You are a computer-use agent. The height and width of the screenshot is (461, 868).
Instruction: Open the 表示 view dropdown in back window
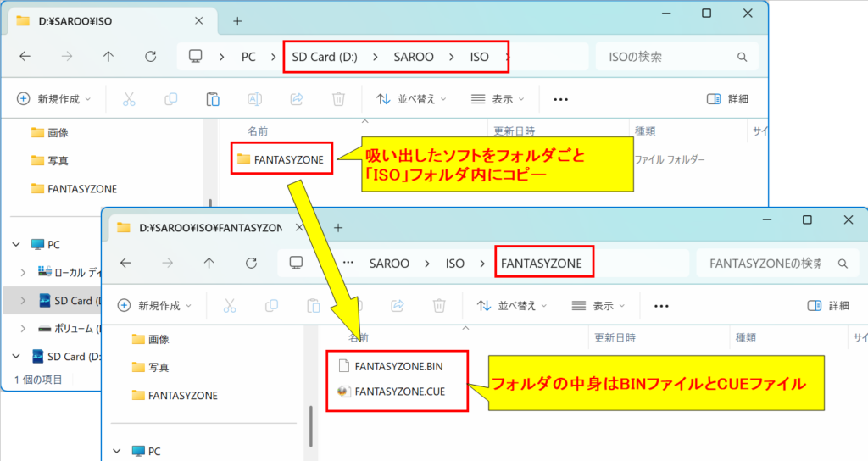pyautogui.click(x=497, y=99)
